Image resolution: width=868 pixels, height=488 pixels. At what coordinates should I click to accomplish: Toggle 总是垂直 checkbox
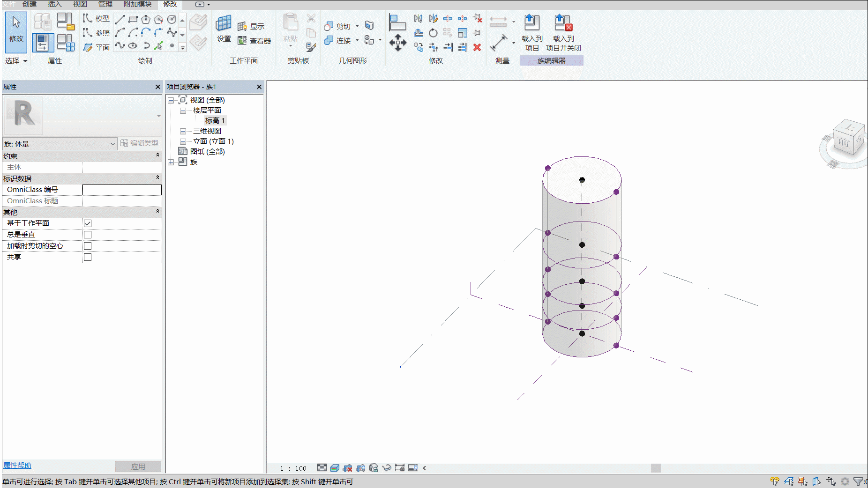pos(88,235)
